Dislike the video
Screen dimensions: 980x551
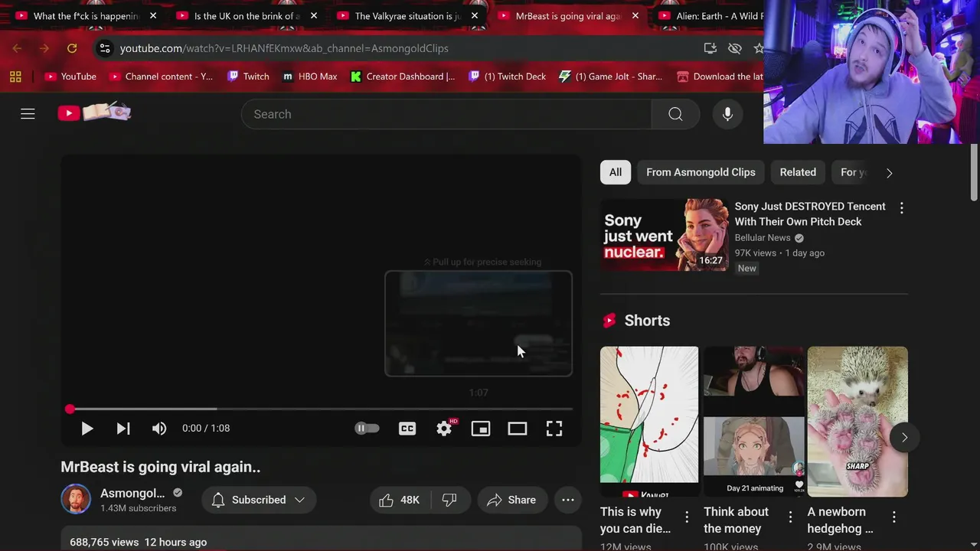tap(450, 500)
